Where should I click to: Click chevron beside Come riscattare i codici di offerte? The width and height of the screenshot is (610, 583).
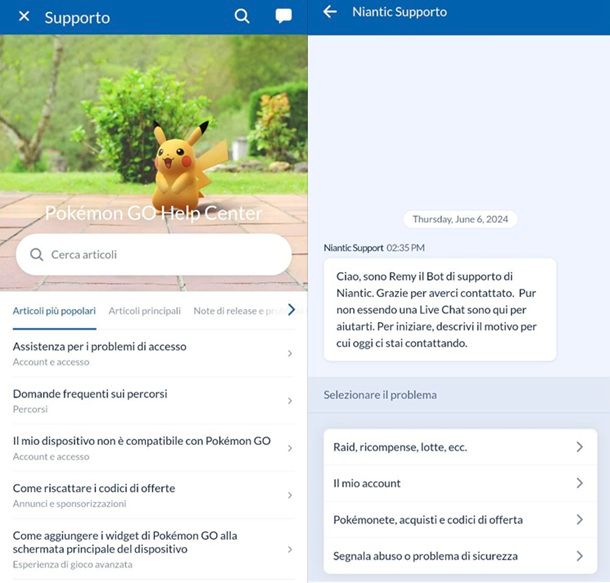coord(290,495)
